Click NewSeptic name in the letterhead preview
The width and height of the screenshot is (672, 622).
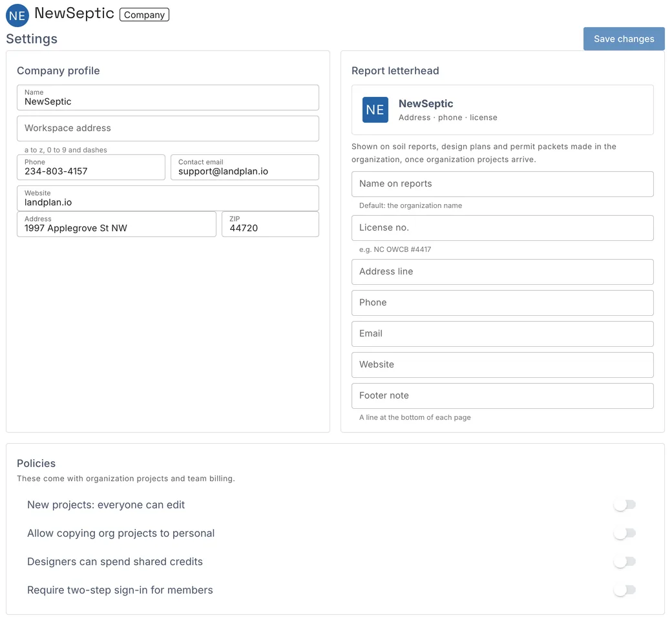click(426, 103)
